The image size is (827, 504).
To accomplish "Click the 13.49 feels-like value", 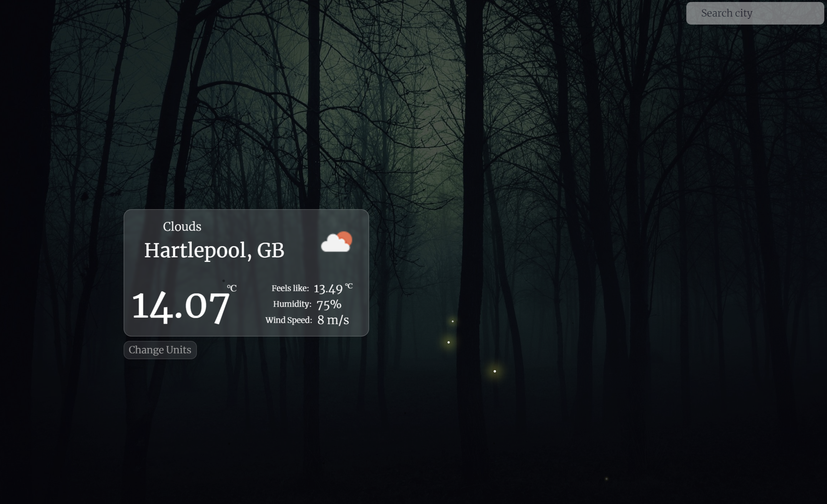I will [328, 289].
